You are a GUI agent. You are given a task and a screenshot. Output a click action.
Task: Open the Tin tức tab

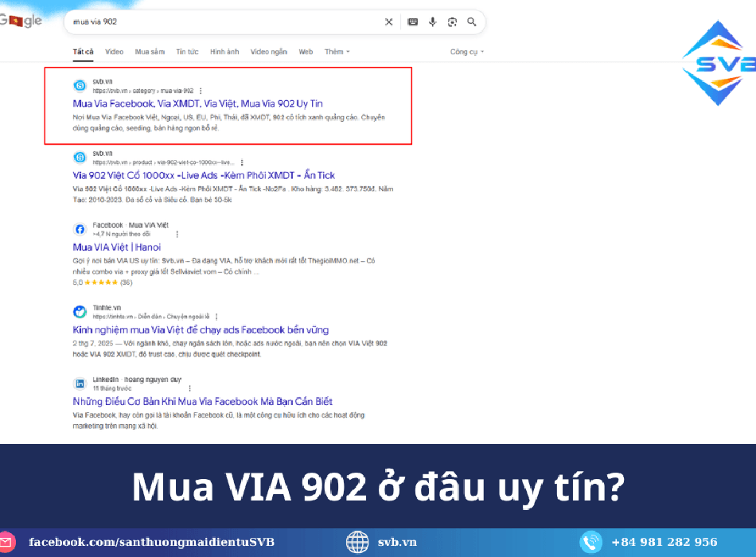pyautogui.click(x=187, y=52)
